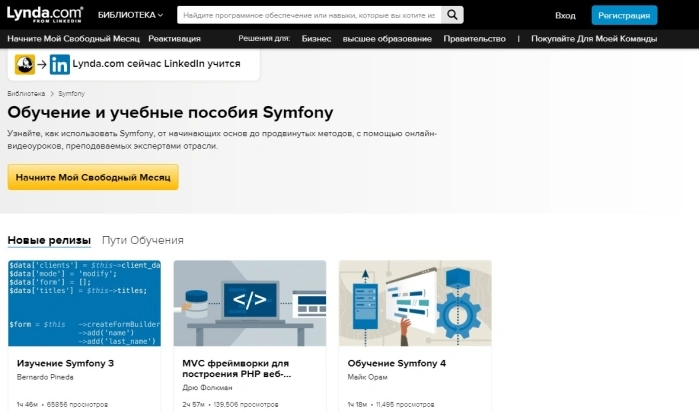Open Начните Мой Свободный Месяц nav link
Viewport: 699px width, 412px height.
click(74, 39)
